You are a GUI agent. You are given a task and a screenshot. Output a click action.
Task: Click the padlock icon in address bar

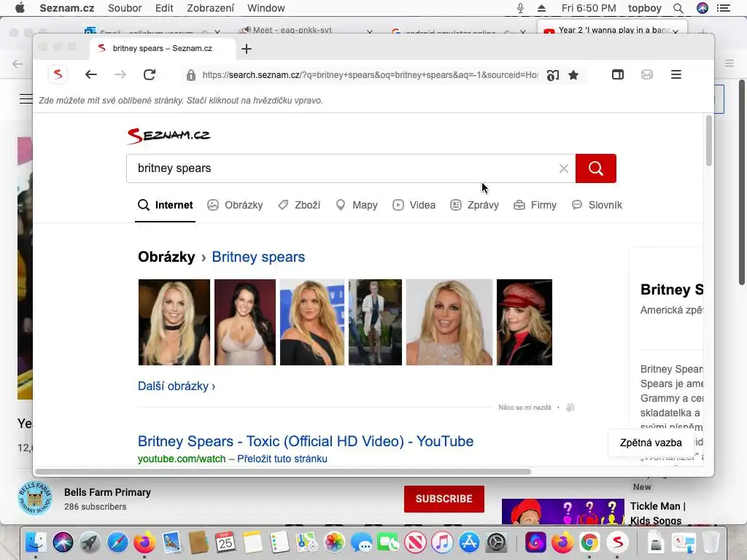click(x=191, y=75)
